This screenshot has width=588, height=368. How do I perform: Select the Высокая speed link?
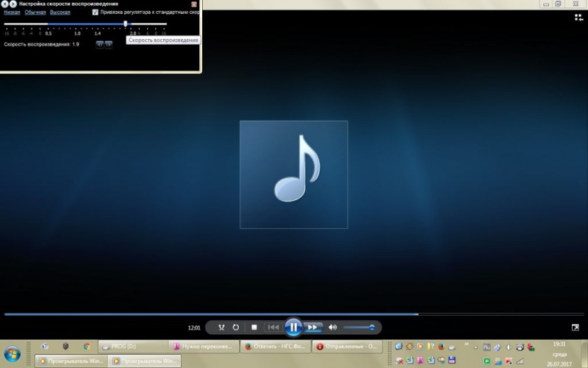click(60, 13)
